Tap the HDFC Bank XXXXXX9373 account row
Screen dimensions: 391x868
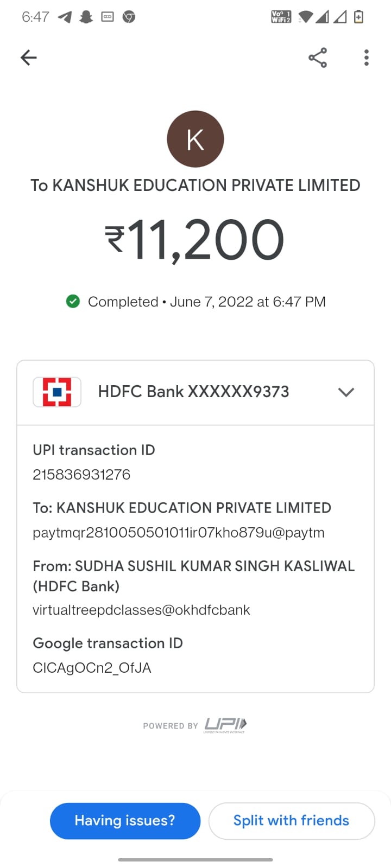tap(193, 392)
